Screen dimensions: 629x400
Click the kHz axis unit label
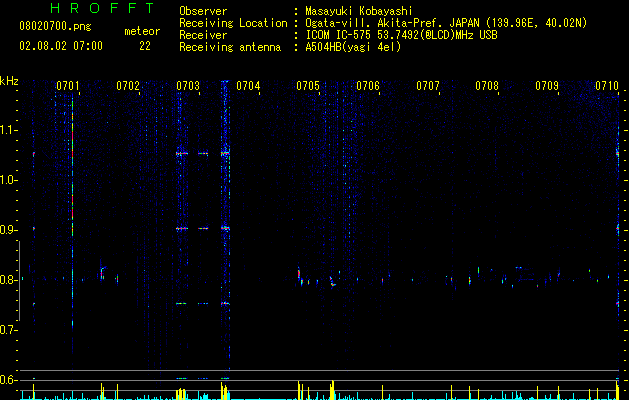pos(9,81)
